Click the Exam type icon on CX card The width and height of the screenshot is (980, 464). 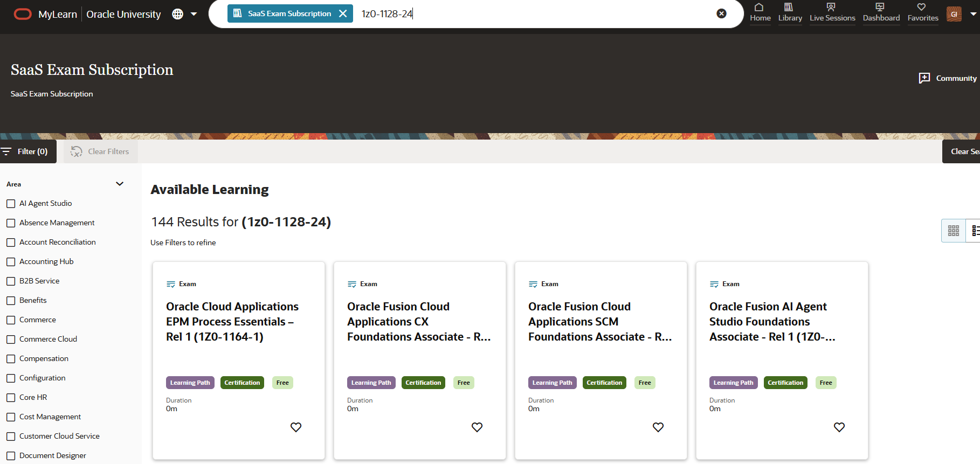[352, 284]
